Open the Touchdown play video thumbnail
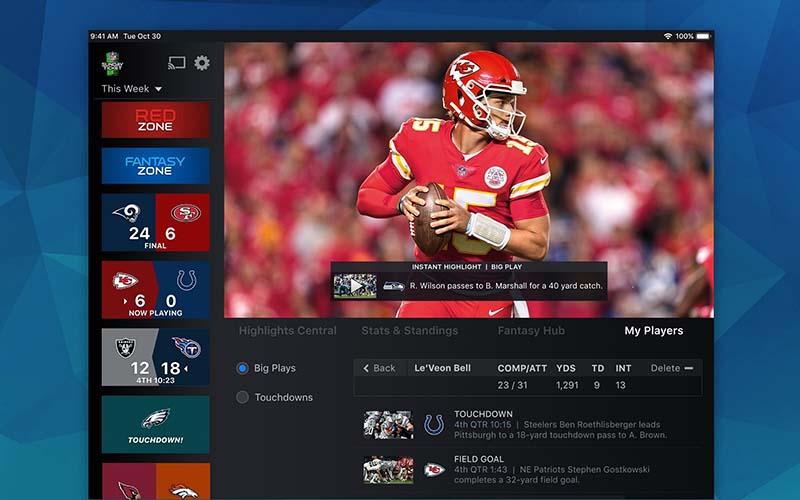This screenshot has width=800, height=500. tap(388, 424)
